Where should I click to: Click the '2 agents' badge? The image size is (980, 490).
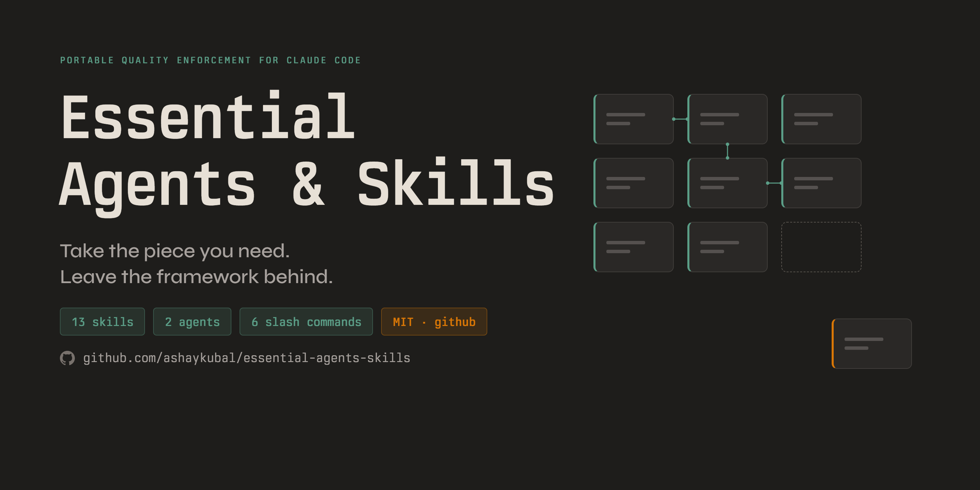[192, 322]
